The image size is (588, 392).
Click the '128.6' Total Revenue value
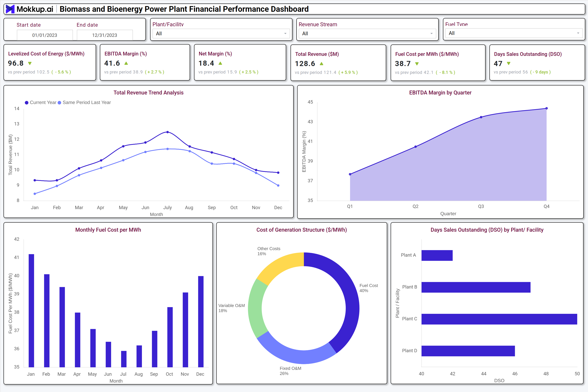[305, 64]
